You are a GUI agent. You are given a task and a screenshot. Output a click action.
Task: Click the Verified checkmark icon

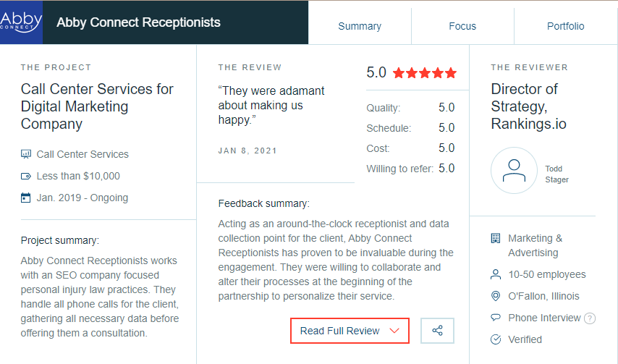pyautogui.click(x=496, y=339)
